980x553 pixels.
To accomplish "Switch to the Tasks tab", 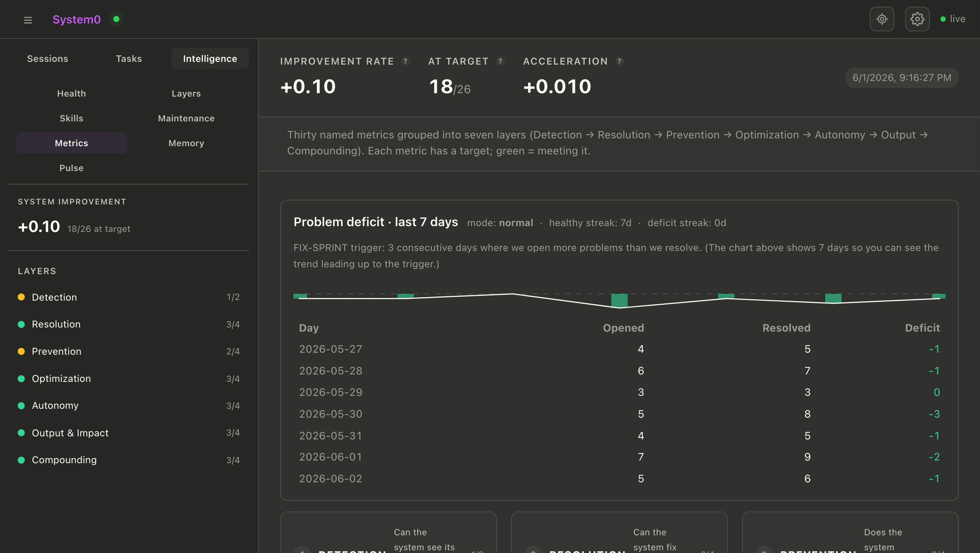I will point(129,58).
